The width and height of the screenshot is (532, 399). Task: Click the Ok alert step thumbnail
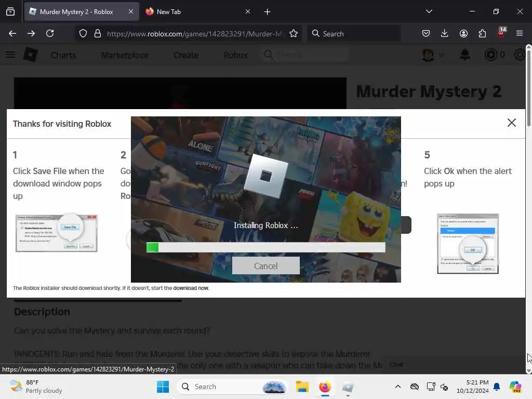pyautogui.click(x=468, y=244)
